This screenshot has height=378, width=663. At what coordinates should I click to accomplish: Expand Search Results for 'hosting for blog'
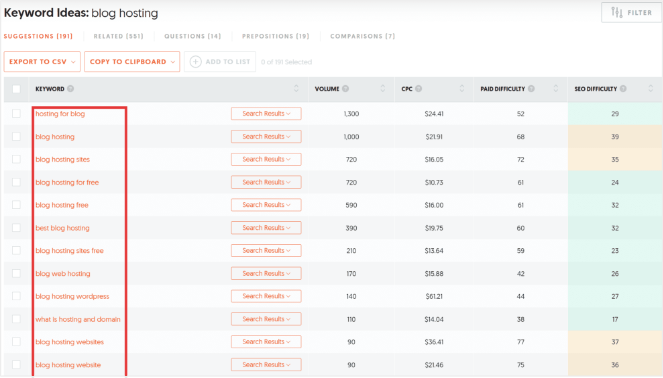[x=266, y=113]
